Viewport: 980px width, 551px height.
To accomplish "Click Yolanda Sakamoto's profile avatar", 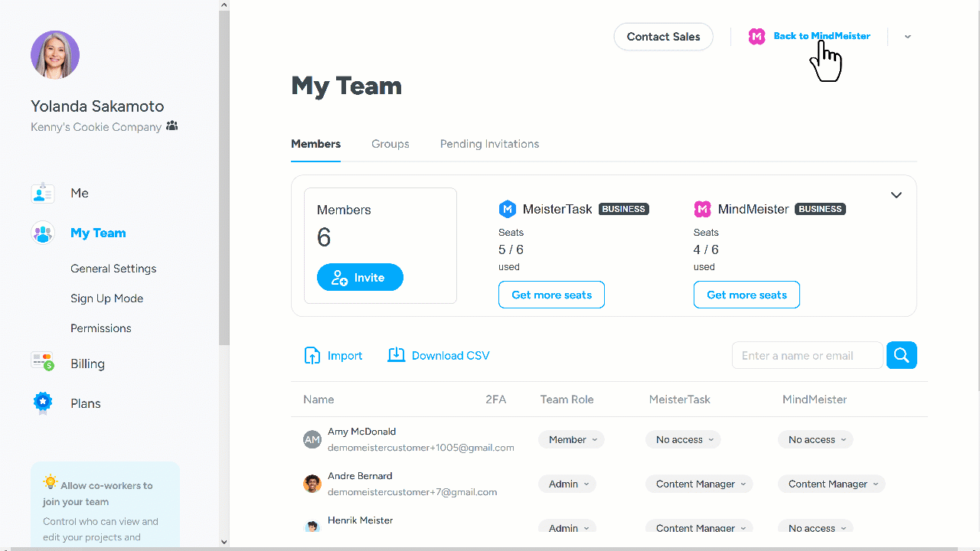I will coord(55,55).
